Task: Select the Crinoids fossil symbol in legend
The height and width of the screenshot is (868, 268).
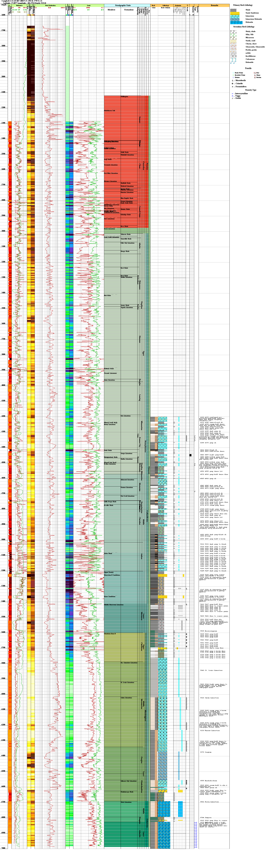Action: point(233,84)
